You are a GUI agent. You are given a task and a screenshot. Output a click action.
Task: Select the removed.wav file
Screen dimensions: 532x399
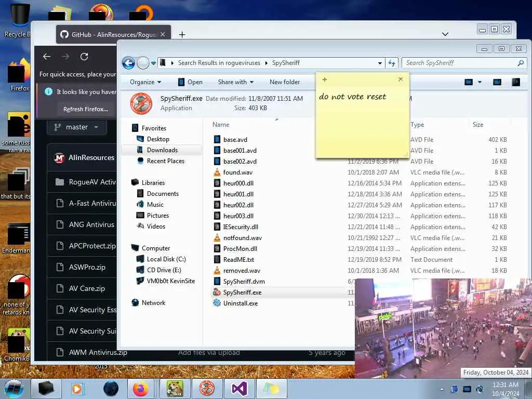[x=242, y=270]
